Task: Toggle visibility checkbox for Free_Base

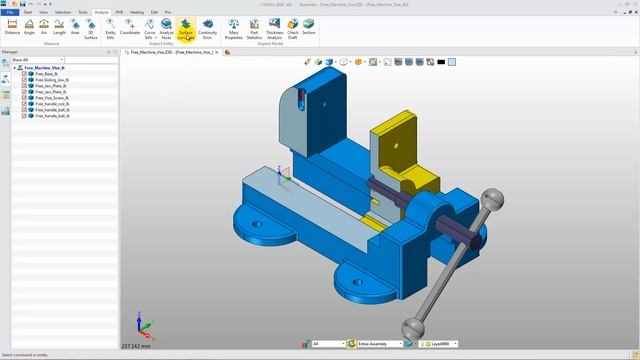Action: pyautogui.click(x=24, y=74)
